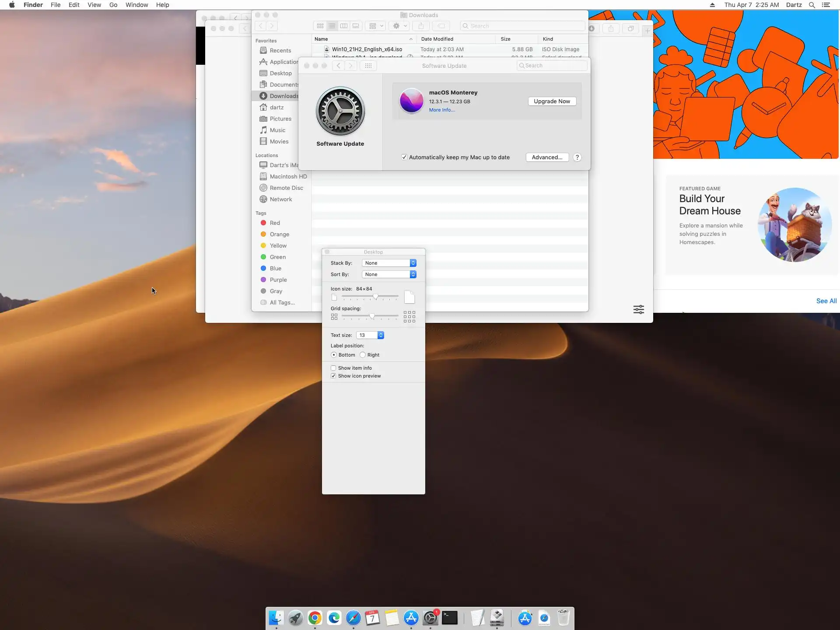Open the Sort By dropdown
This screenshot has height=630, width=840.
click(389, 274)
